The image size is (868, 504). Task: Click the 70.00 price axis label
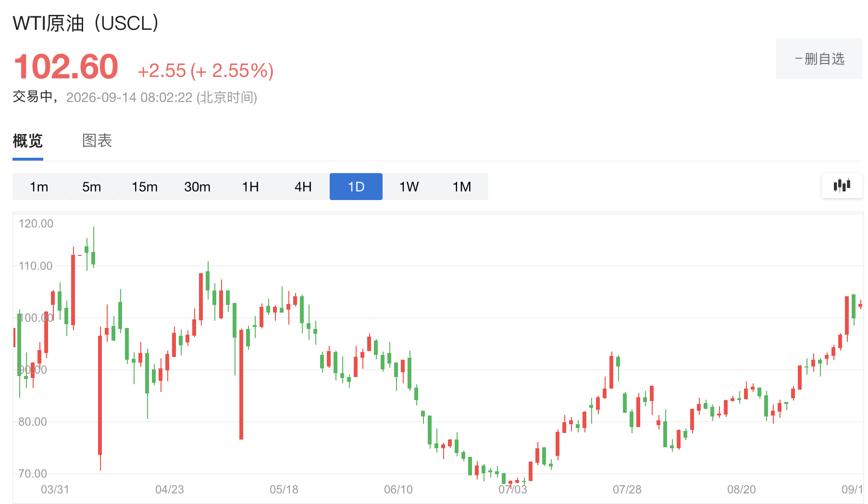(x=33, y=474)
